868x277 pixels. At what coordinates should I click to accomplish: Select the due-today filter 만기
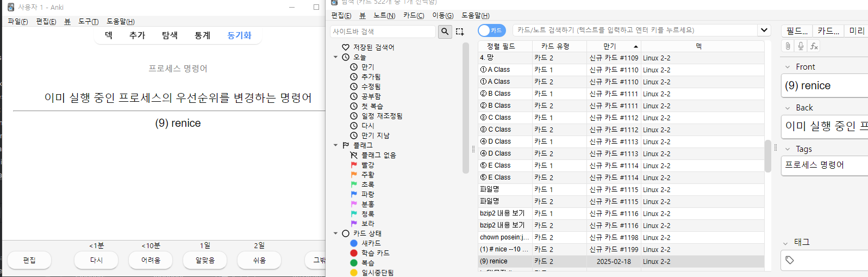pos(363,67)
